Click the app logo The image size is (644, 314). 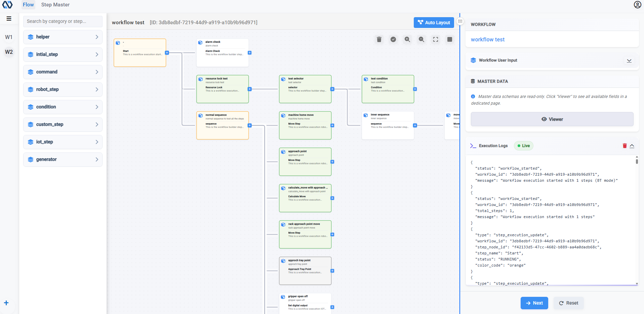(x=7, y=5)
